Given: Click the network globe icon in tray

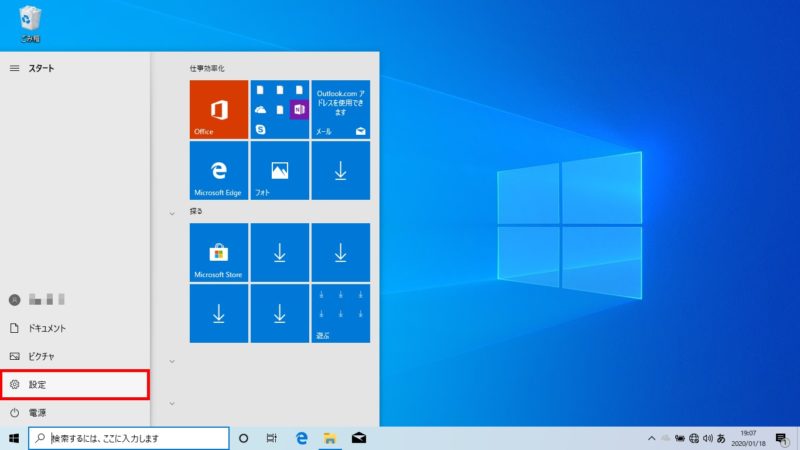Looking at the screenshot, I should click(694, 438).
